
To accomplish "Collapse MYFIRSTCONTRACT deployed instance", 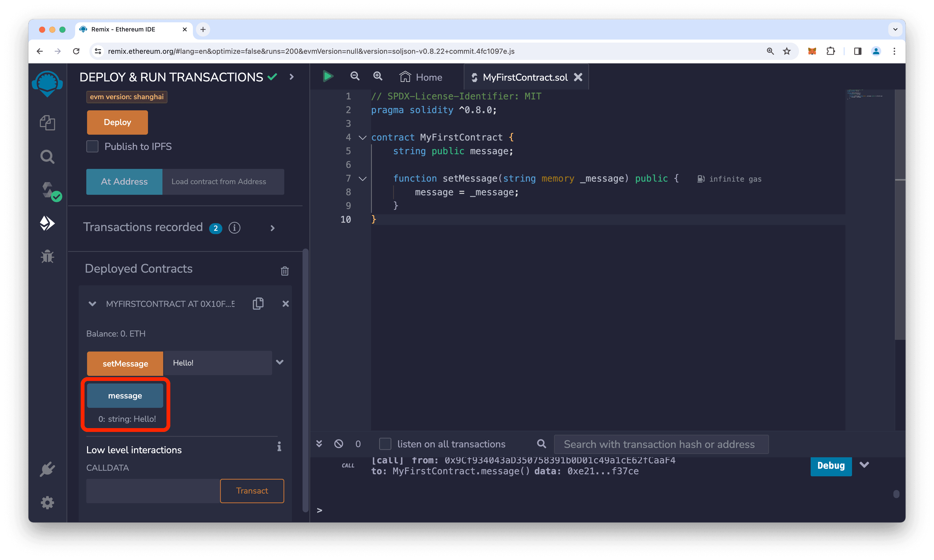I will coord(92,304).
